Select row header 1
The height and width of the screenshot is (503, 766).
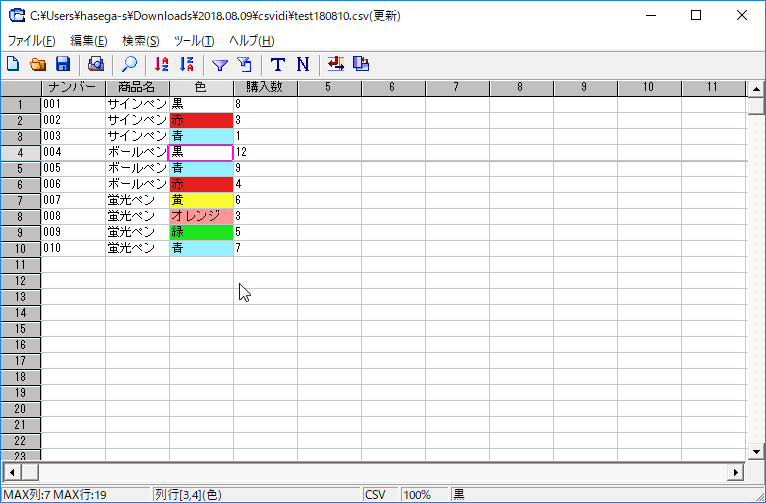(x=21, y=105)
